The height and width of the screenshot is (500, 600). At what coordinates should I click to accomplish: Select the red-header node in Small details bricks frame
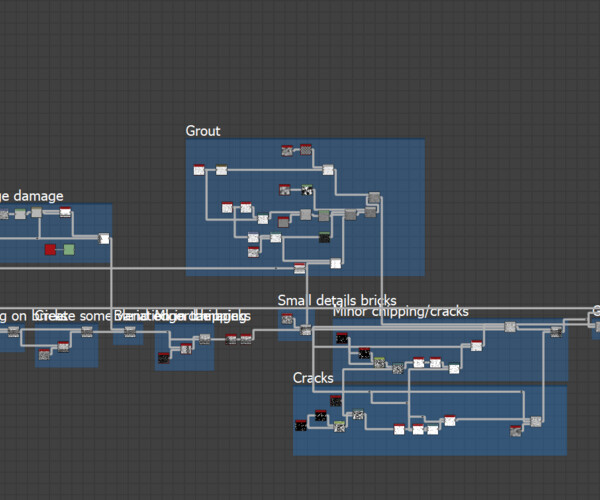pos(287,319)
